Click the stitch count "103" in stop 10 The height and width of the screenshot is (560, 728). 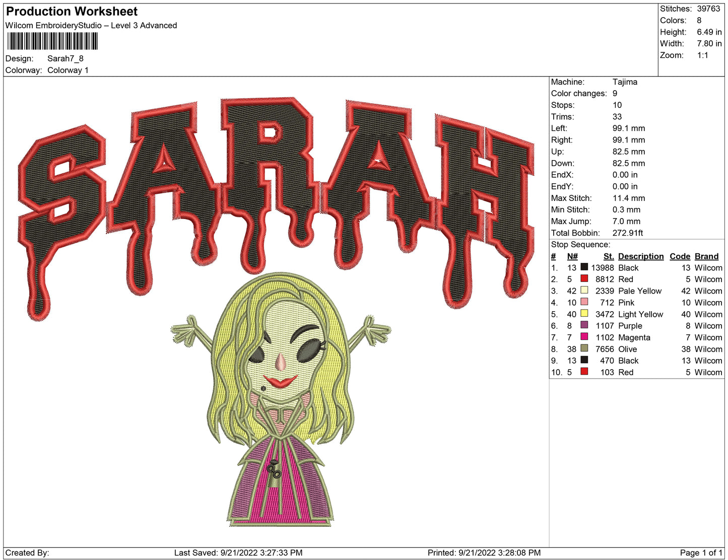pos(607,372)
